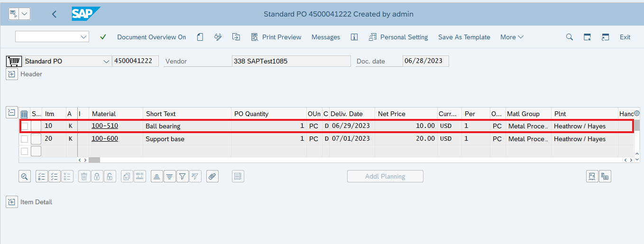This screenshot has width=644, height=244.
Task: Click the menu icon at top left
Action: pos(13,14)
